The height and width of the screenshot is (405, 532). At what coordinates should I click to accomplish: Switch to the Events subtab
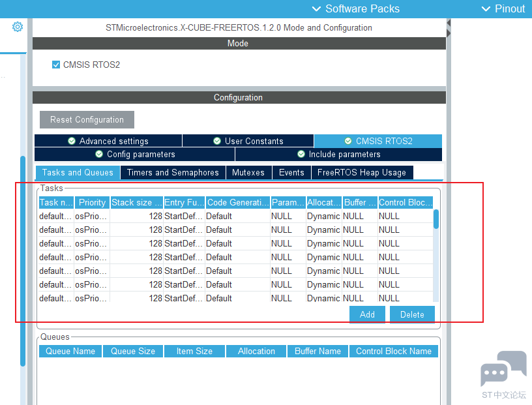291,172
